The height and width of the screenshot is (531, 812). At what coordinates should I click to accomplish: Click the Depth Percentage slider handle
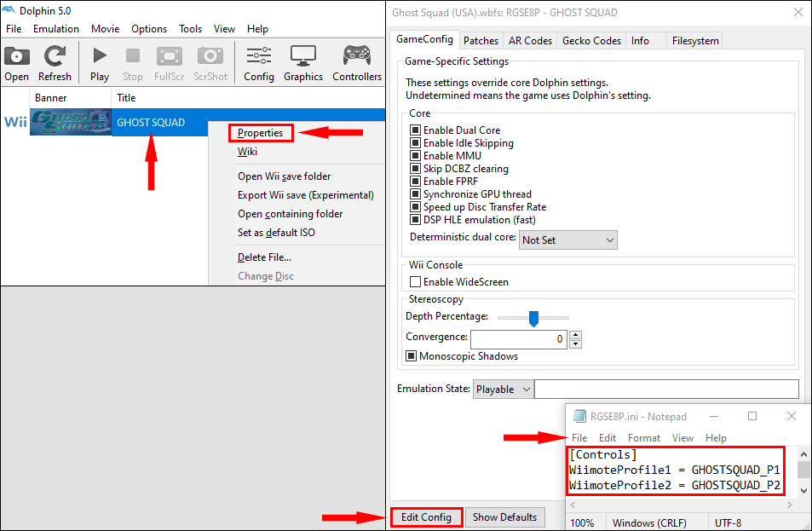click(x=533, y=318)
